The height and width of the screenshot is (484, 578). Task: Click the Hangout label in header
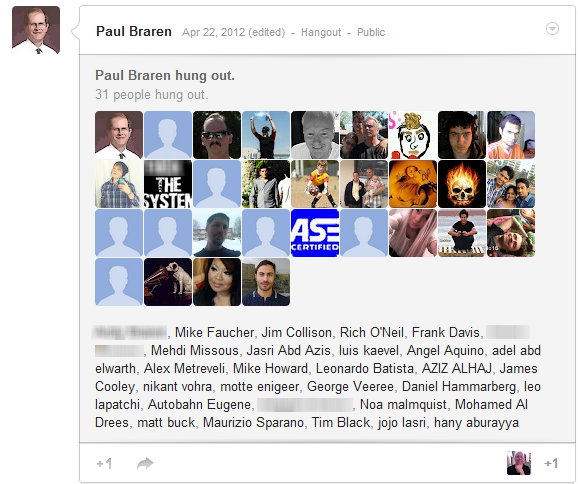(x=321, y=32)
